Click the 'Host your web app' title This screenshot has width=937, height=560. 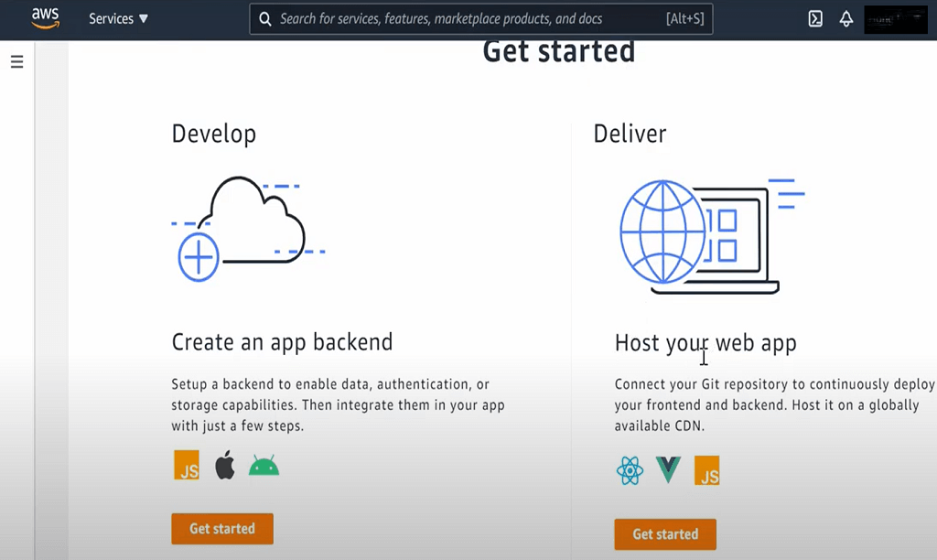coord(705,344)
